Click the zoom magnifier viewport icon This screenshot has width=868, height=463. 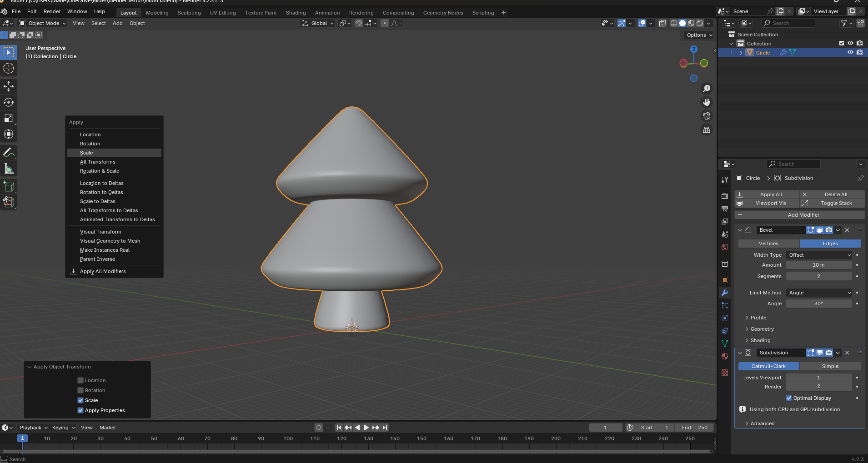(706, 89)
